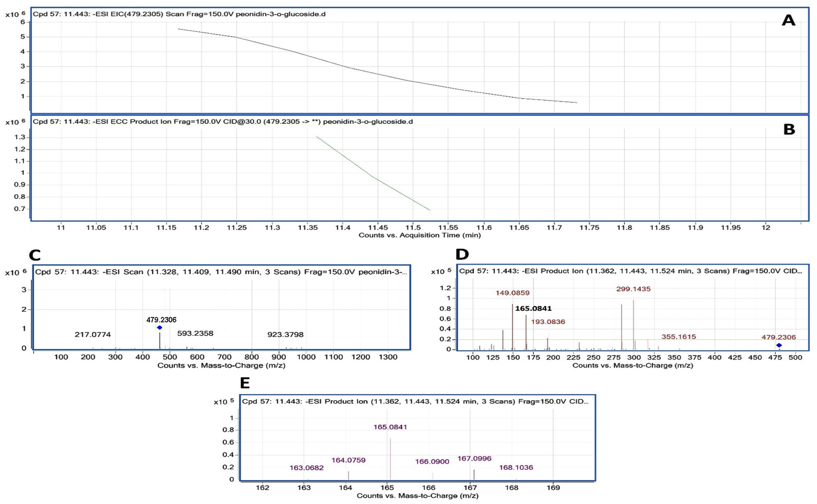Select the ECC Product Ion title in panel B
The height and width of the screenshot is (504, 817).
click(222, 122)
